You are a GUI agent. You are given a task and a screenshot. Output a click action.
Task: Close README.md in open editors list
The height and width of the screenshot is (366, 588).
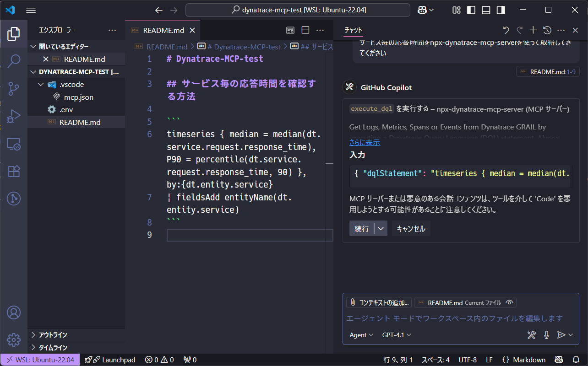pos(45,59)
